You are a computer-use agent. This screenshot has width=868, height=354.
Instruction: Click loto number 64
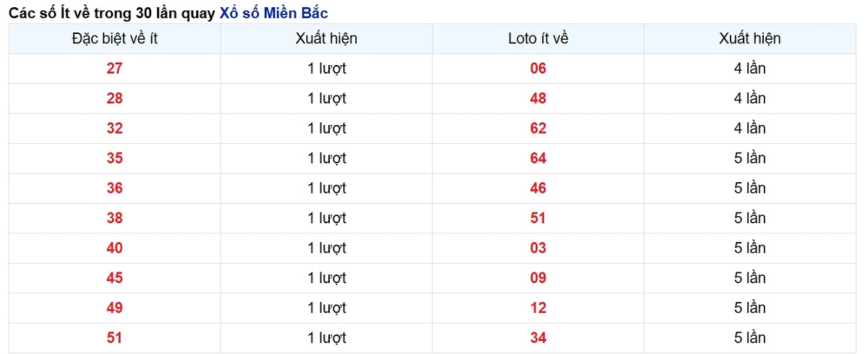(538, 158)
